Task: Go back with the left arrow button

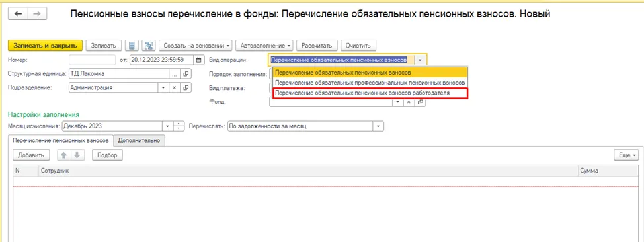Action: [x=18, y=14]
